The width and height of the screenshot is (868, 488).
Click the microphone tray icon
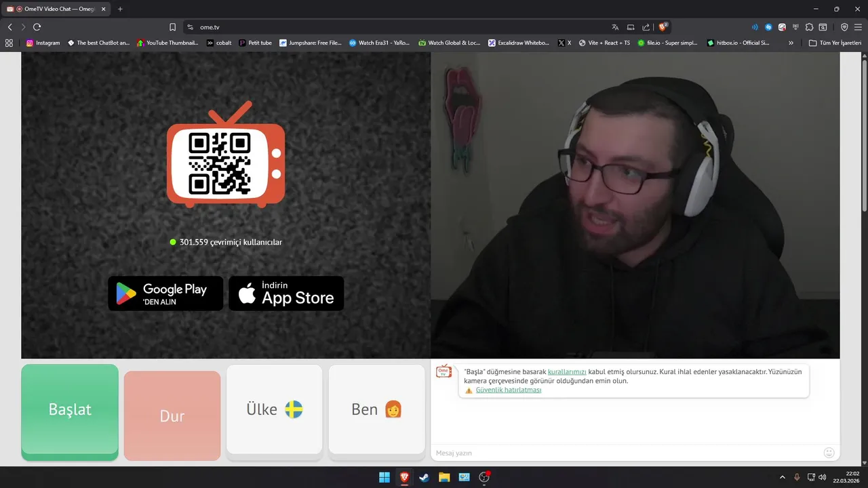pos(797,477)
